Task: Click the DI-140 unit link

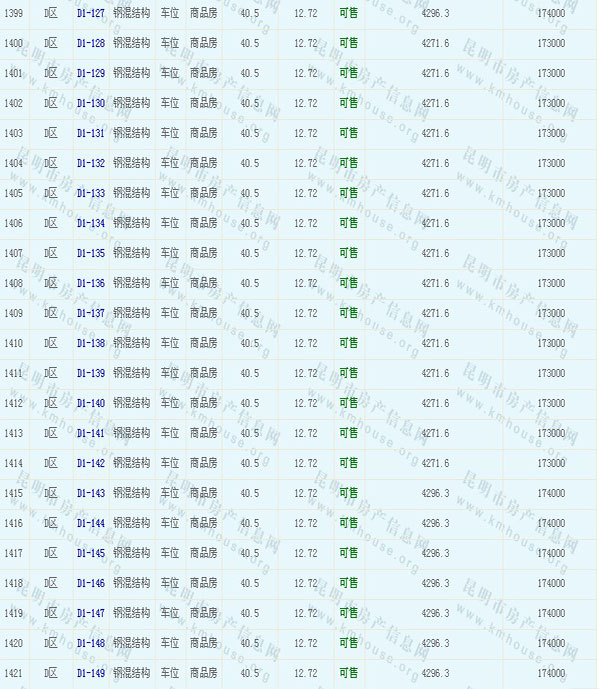Action: 90,403
